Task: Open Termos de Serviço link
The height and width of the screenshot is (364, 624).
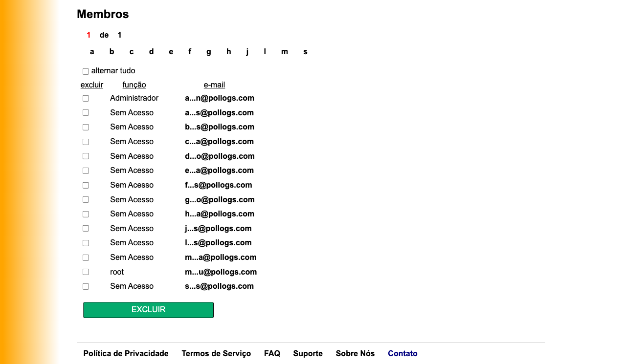Action: point(216,354)
